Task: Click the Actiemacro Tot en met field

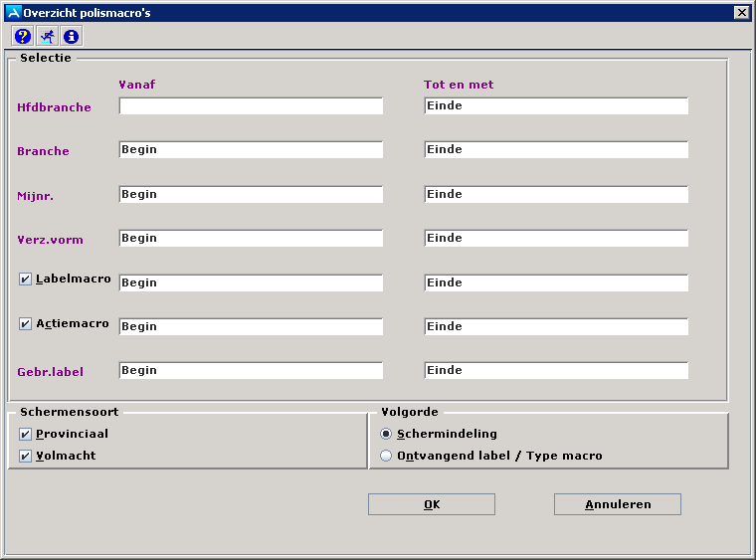Action: [556, 326]
